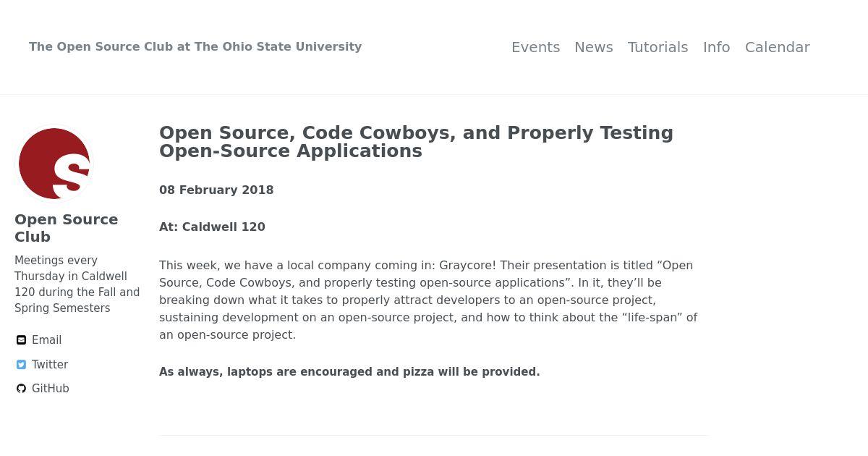868x456 pixels.
Task: Click the 'Open Source Club' sidebar heading
Action: (67, 228)
